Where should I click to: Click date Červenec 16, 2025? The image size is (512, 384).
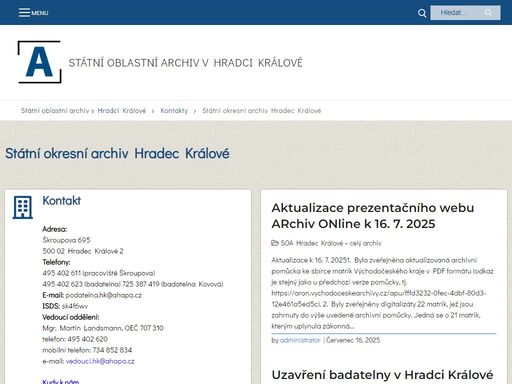pos(353,340)
